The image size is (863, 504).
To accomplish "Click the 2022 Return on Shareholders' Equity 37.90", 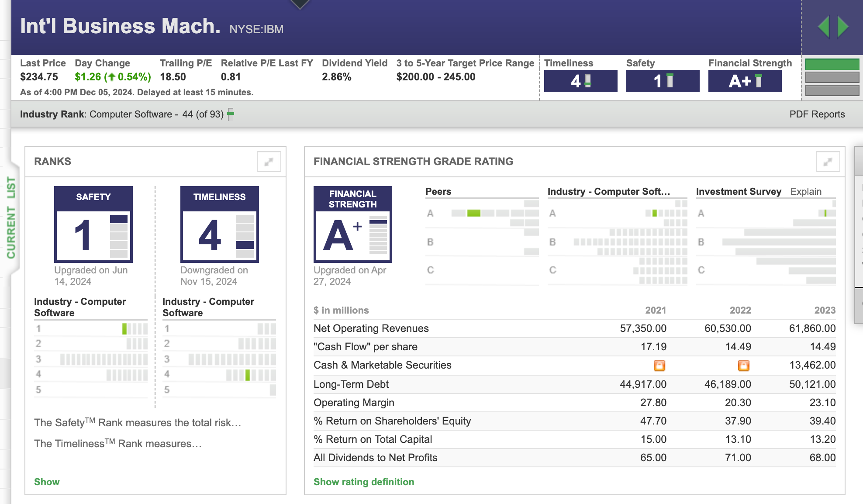I will point(738,421).
